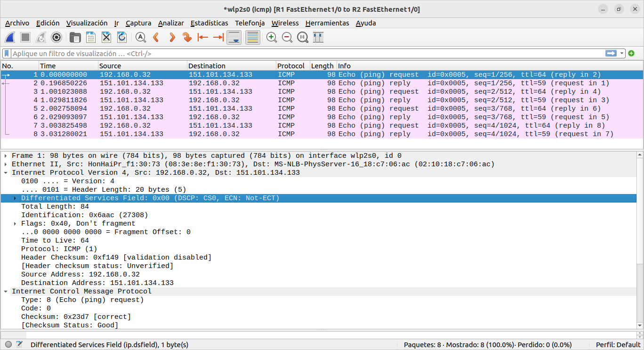Select Header Checksum: 0xf149 line
644x350 pixels.
pyautogui.click(x=116, y=257)
